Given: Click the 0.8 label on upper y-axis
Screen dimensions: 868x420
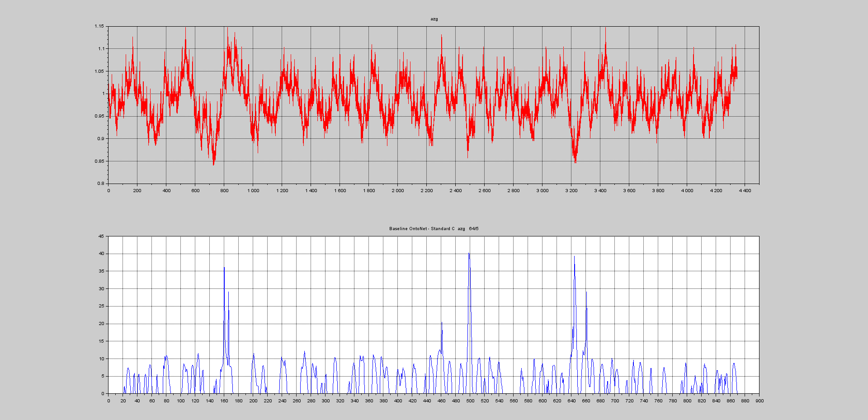Looking at the screenshot, I should tap(100, 184).
